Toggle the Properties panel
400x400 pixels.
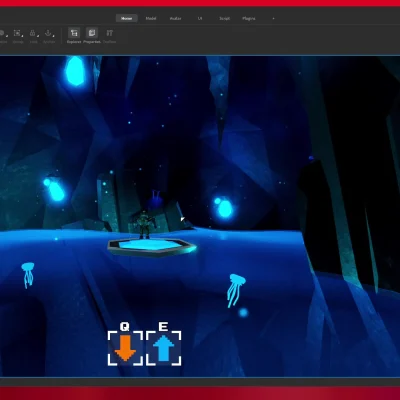pyautogui.click(x=92, y=36)
